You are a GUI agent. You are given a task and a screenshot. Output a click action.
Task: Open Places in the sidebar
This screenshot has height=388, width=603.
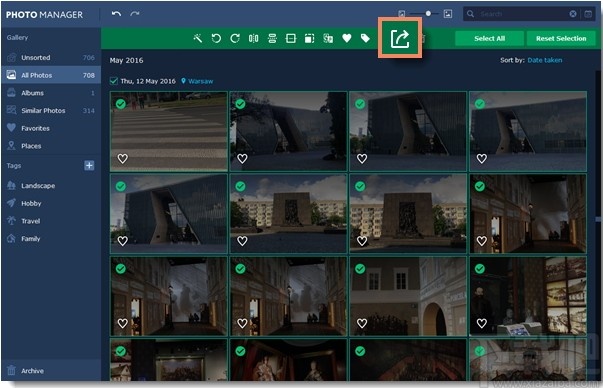pos(51,146)
